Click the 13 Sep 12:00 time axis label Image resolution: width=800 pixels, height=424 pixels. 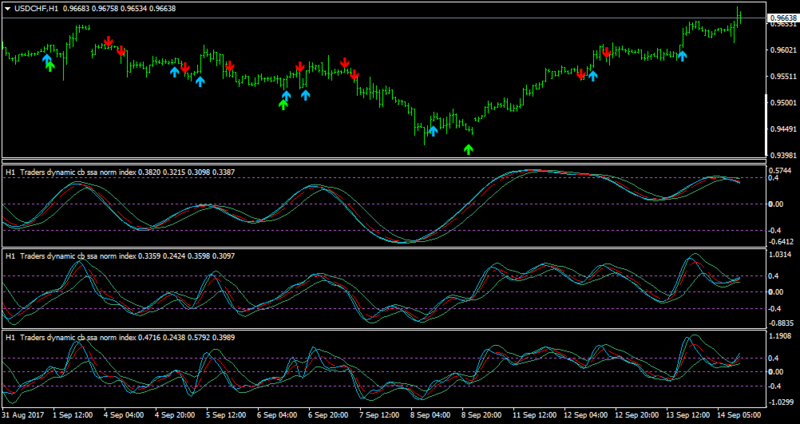pyautogui.click(x=684, y=415)
